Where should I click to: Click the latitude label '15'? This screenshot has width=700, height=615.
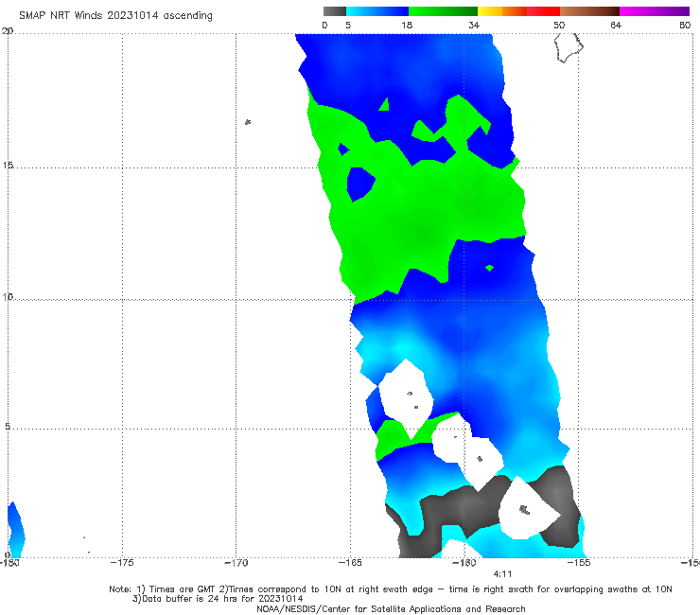pyautogui.click(x=8, y=166)
